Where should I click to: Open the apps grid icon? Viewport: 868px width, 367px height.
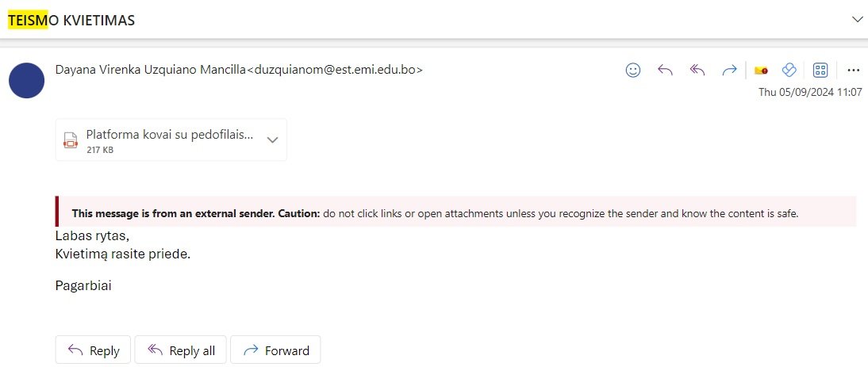(x=820, y=70)
